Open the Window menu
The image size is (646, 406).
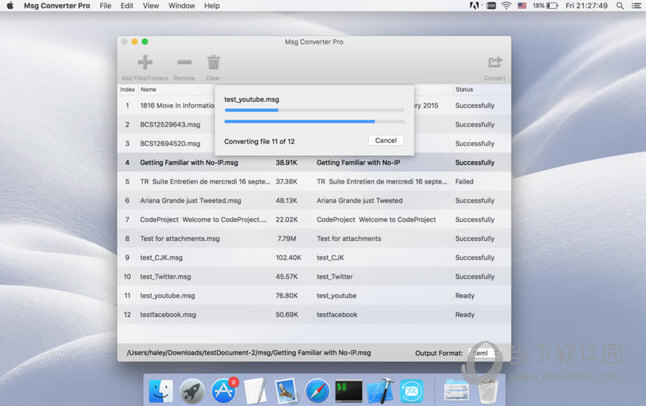181,6
